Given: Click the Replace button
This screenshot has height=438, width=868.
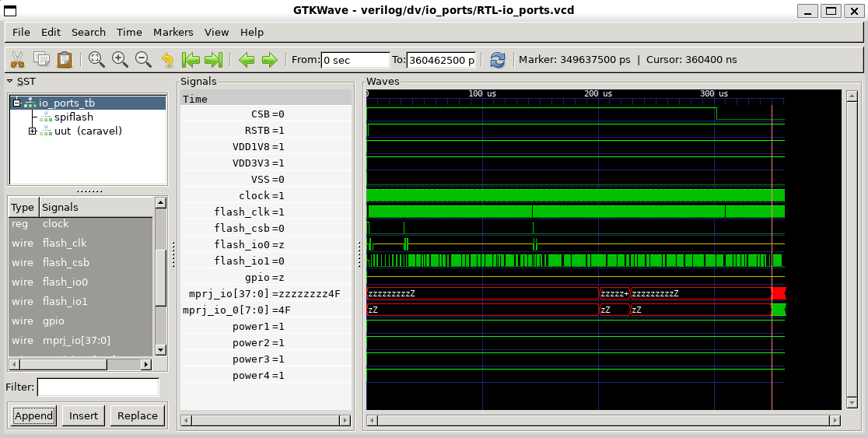Looking at the screenshot, I should [x=138, y=416].
